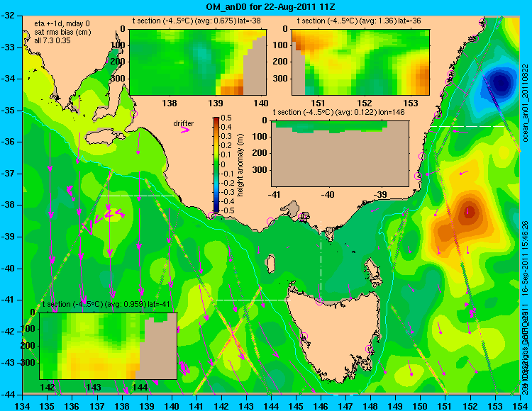
Task: Click the 'all 7.3 0.35' statistics line
Action: [x=52, y=40]
